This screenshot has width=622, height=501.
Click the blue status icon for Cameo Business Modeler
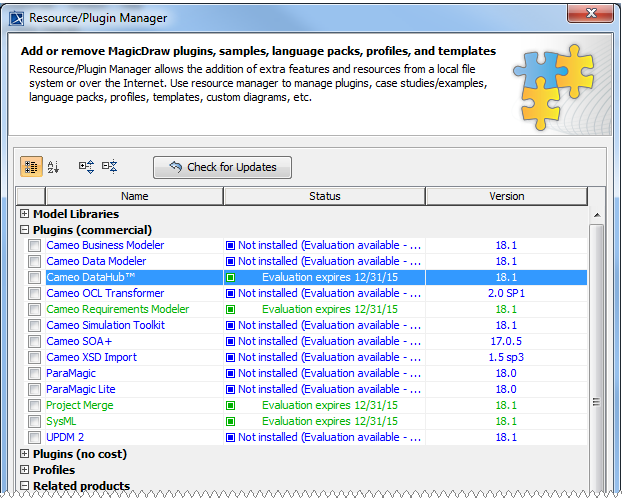point(230,245)
